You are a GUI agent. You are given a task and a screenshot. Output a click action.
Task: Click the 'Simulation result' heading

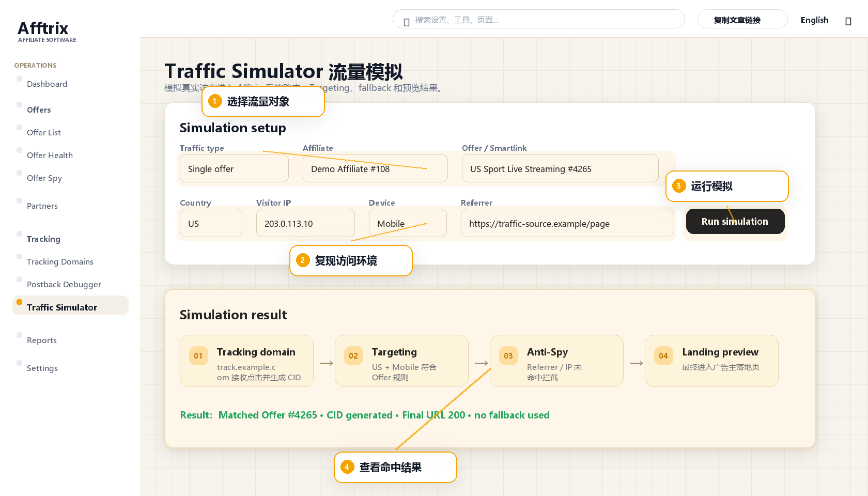click(x=233, y=315)
